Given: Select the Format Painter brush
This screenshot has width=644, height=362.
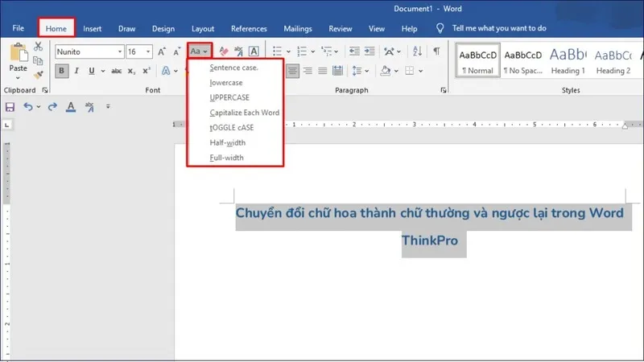Looking at the screenshot, I should [x=38, y=75].
